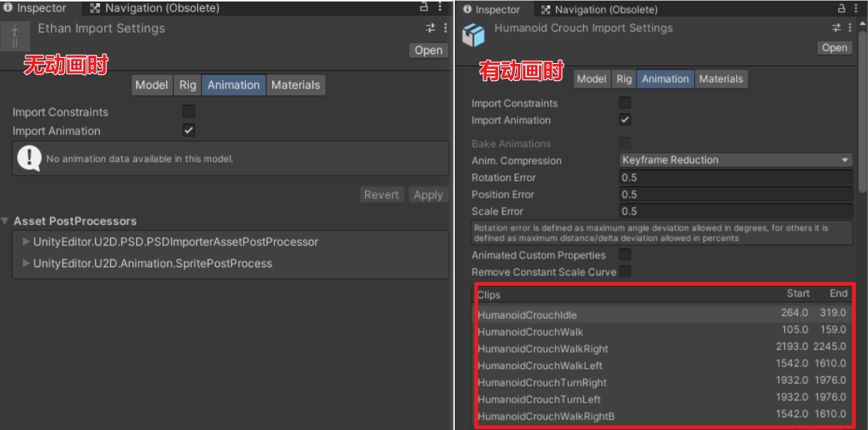Click the no-animation warning icon

[x=28, y=158]
